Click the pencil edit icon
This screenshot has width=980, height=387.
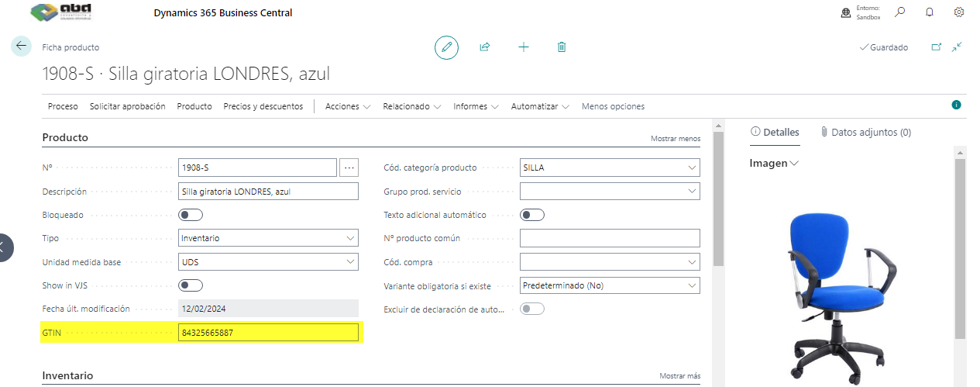[446, 47]
